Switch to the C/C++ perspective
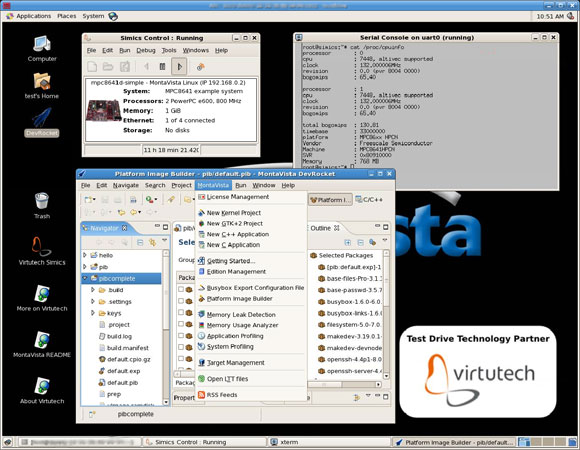This screenshot has height=450, width=580. coord(369,200)
